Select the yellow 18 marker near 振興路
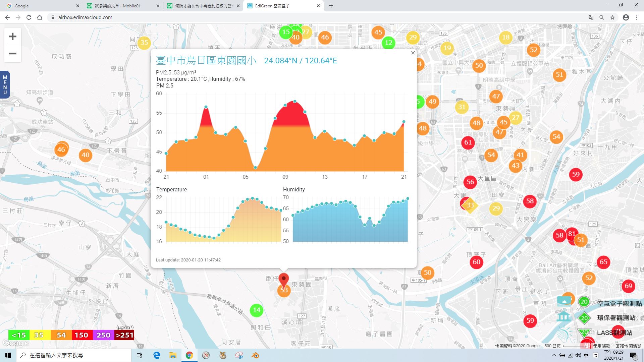The width and height of the screenshot is (644, 362). click(506, 37)
